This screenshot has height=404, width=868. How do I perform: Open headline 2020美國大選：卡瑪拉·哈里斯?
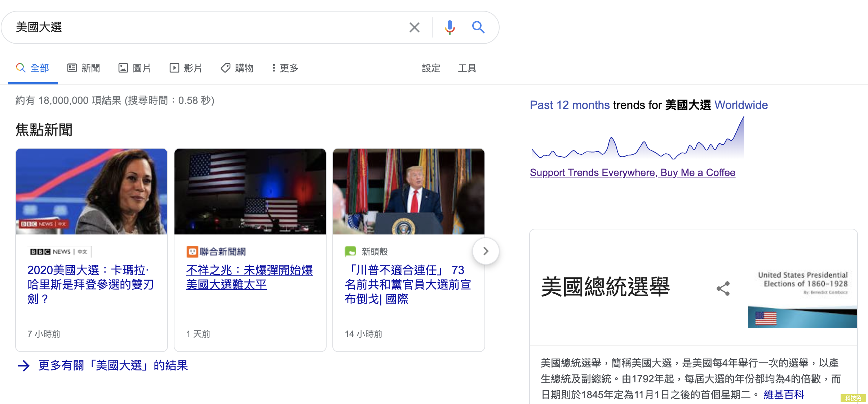pyautogui.click(x=91, y=285)
